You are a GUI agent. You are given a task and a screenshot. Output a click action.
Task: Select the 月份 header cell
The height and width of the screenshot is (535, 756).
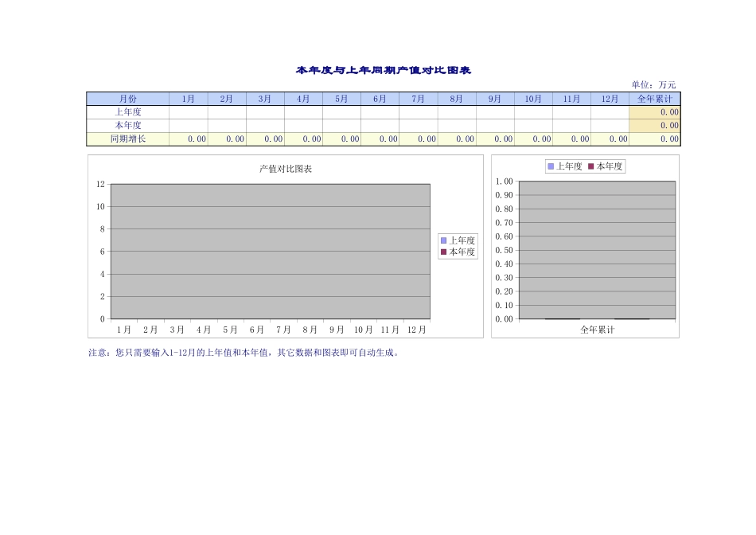[x=129, y=98]
